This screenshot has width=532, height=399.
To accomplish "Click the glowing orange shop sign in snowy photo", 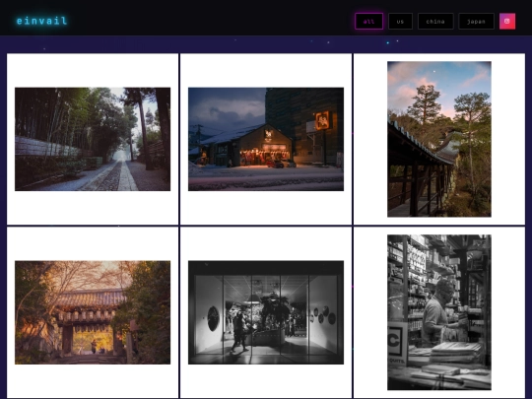I will click(322, 120).
